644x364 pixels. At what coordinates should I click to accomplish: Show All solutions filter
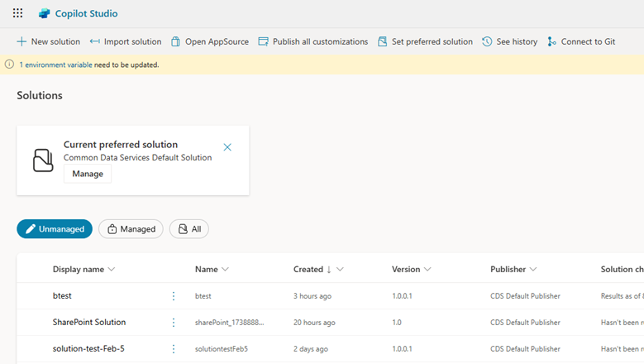(x=189, y=229)
